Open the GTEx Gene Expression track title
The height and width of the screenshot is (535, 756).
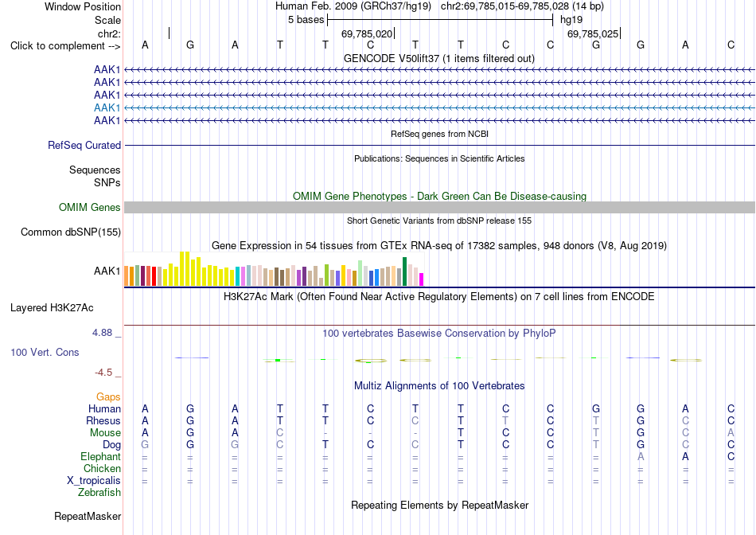[439, 245]
